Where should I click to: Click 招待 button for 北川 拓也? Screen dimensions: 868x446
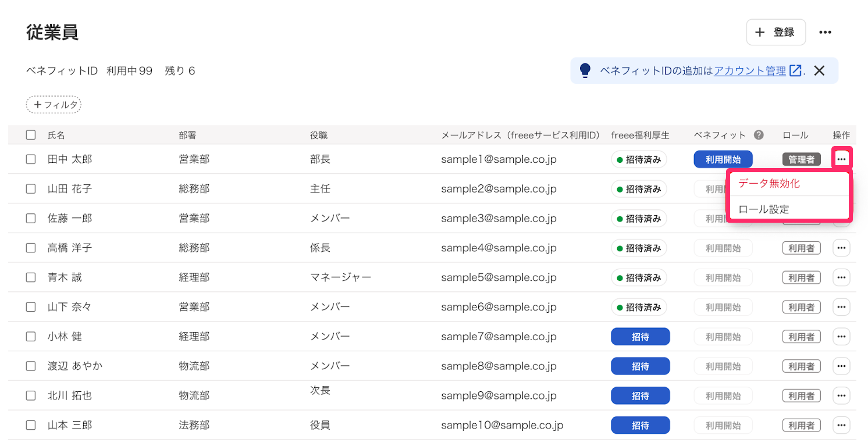(640, 396)
